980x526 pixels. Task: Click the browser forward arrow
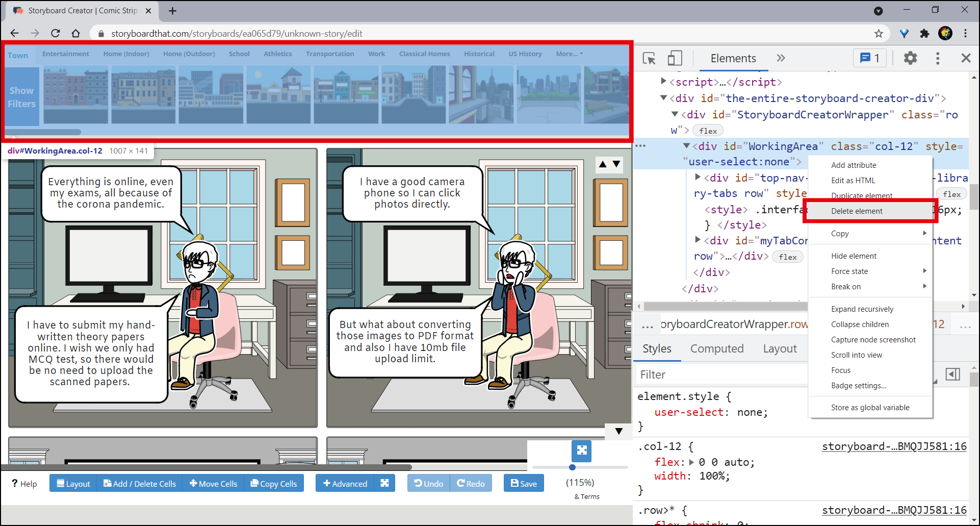point(35,33)
